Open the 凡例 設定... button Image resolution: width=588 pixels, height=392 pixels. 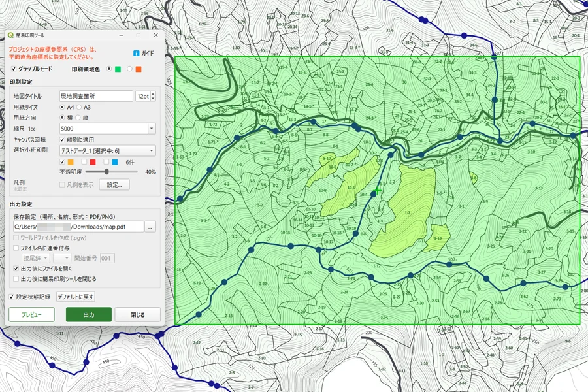click(114, 184)
